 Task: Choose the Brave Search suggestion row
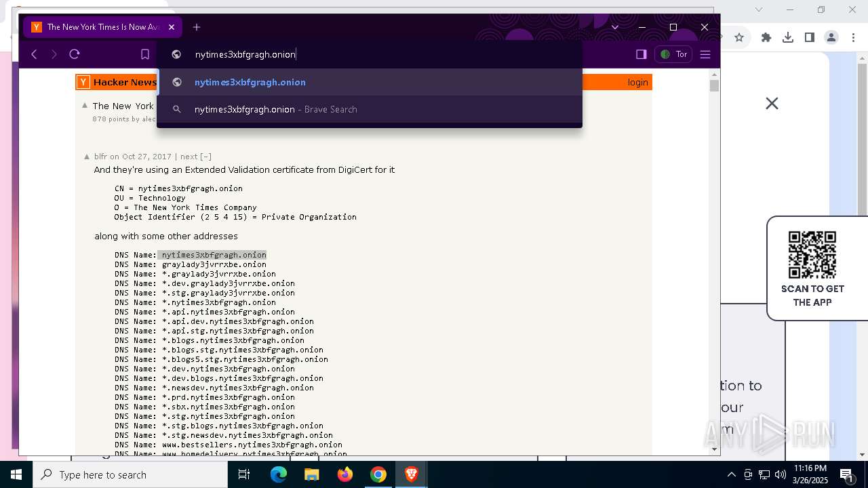coord(370,109)
